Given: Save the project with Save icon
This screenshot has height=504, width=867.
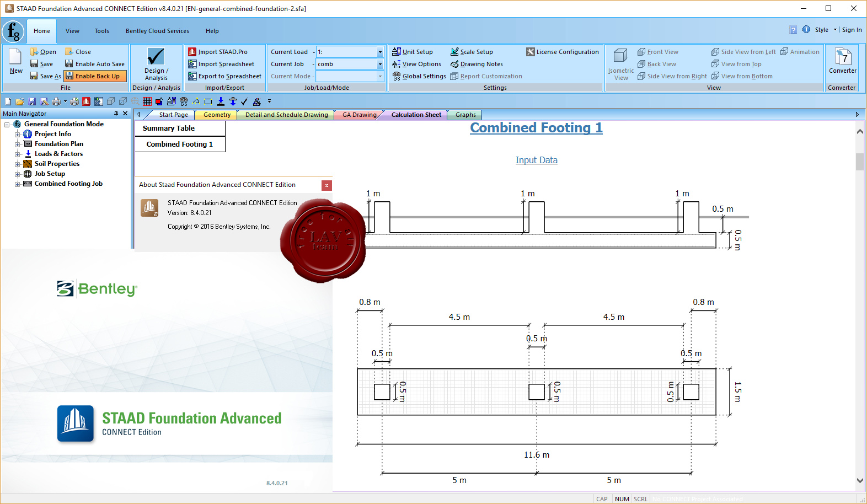Looking at the screenshot, I should point(42,64).
